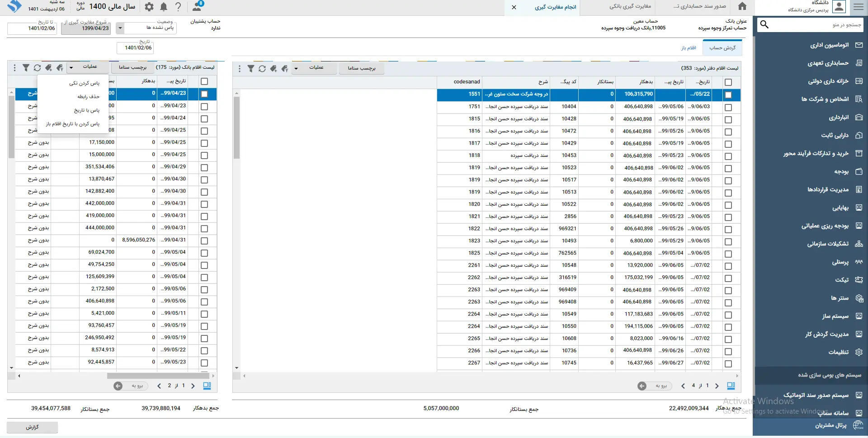Switch to the اقلام باز tab

click(689, 48)
